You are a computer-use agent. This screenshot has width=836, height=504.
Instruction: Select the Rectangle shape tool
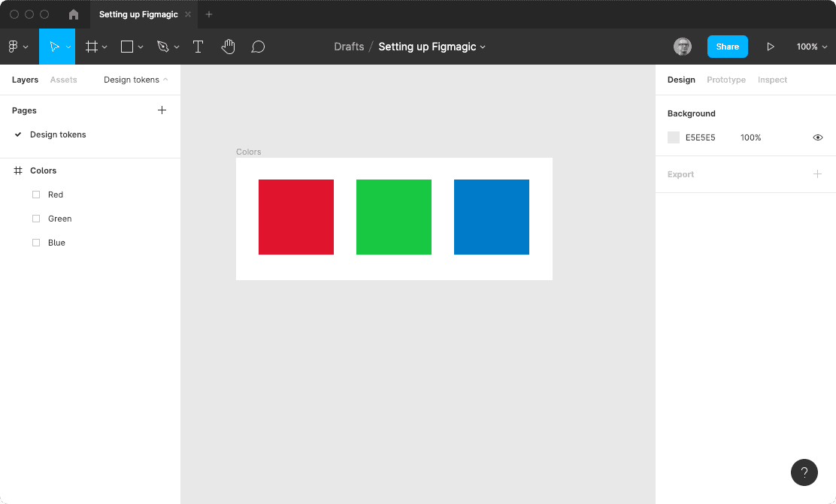coord(127,47)
